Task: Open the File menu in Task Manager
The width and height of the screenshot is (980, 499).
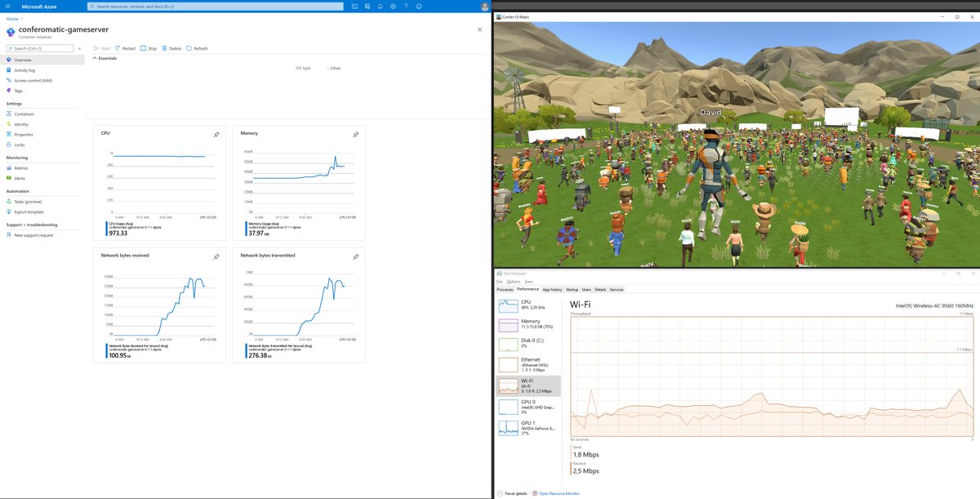Action: pos(499,282)
